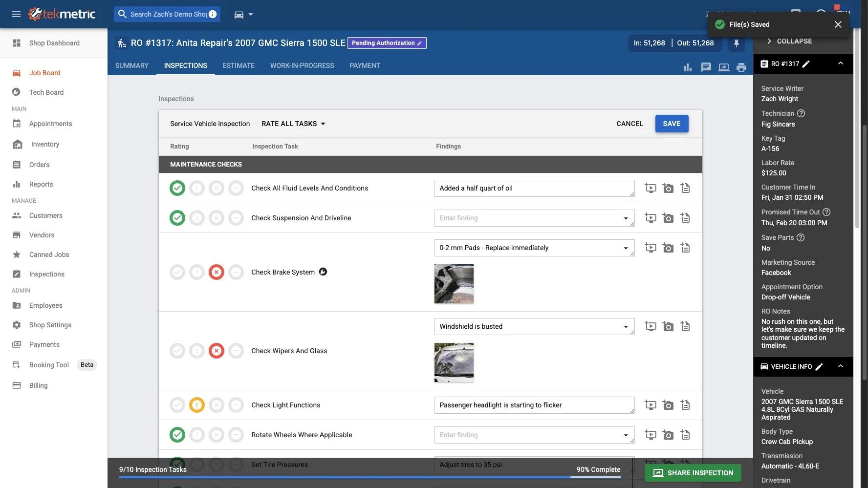868x488 pixels.
Task: Click the badge icon beside Check Brake System
Action: [323, 272]
